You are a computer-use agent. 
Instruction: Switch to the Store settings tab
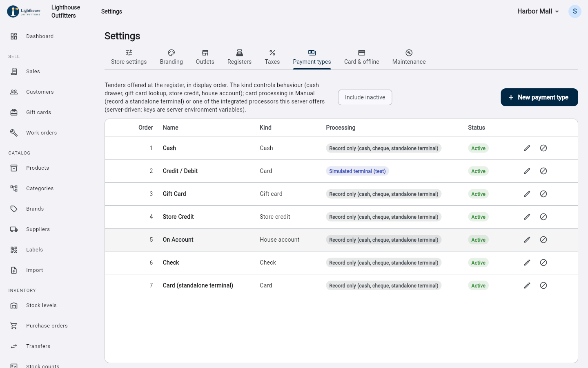click(129, 57)
